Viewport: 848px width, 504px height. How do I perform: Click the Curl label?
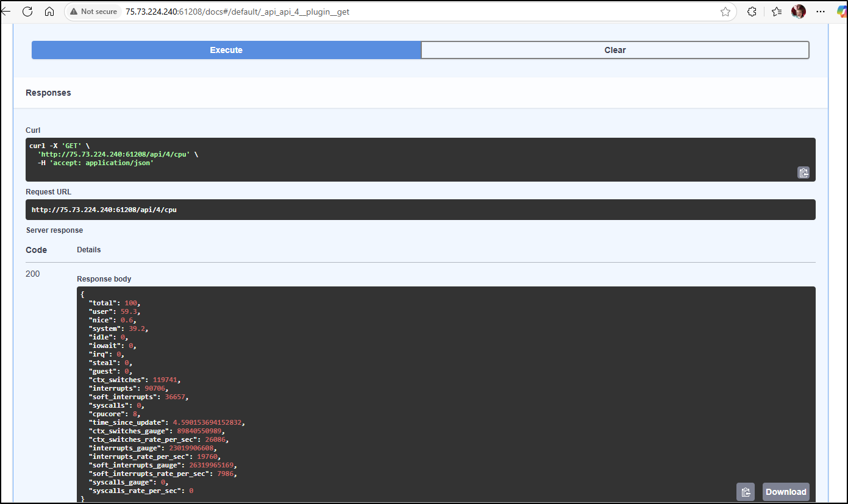pyautogui.click(x=34, y=130)
